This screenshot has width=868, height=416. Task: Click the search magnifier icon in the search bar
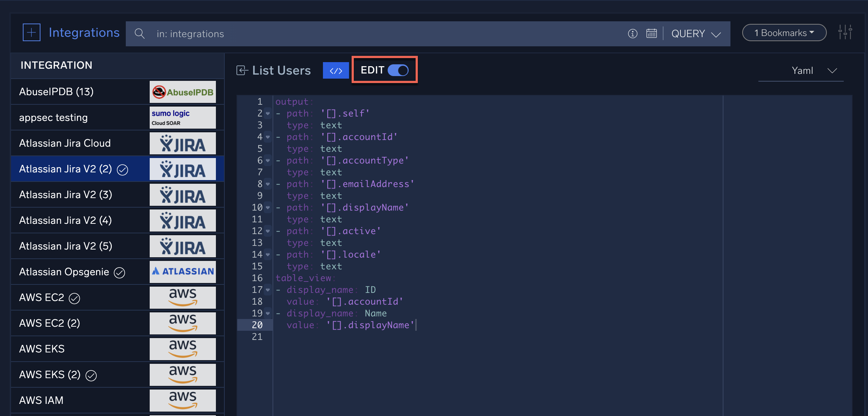tap(140, 33)
